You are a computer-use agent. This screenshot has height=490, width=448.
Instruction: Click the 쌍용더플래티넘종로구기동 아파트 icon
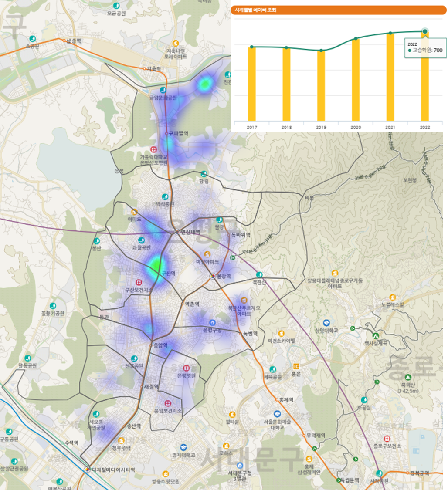[x=335, y=274]
